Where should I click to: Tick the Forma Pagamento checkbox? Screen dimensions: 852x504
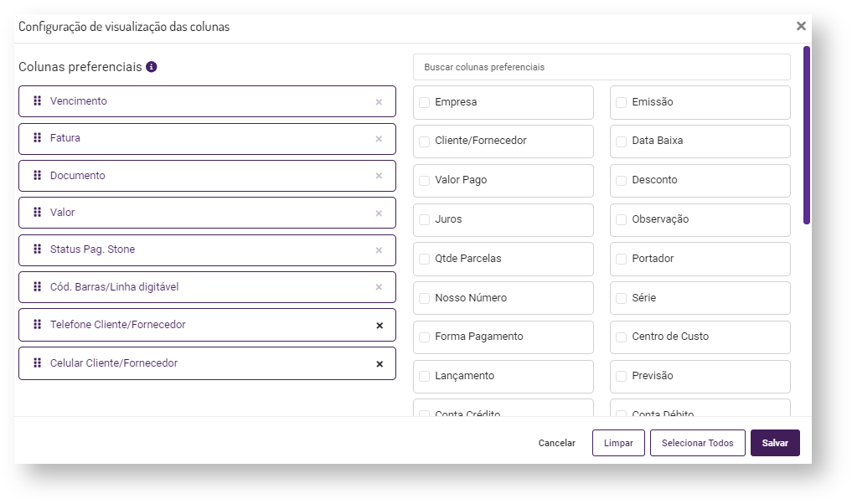tap(425, 337)
